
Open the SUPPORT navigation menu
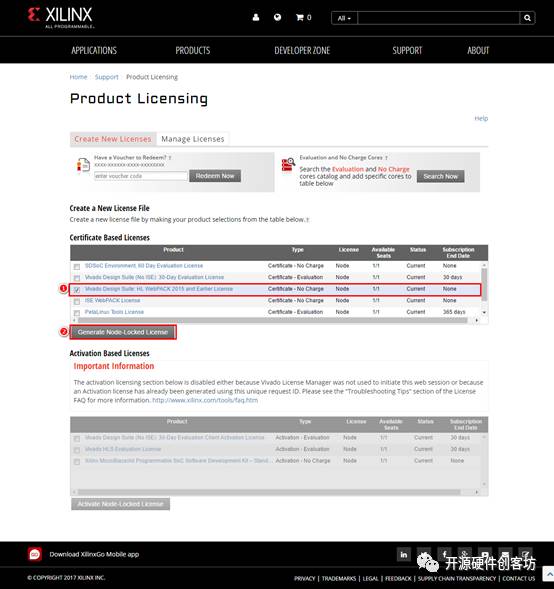pyautogui.click(x=407, y=50)
